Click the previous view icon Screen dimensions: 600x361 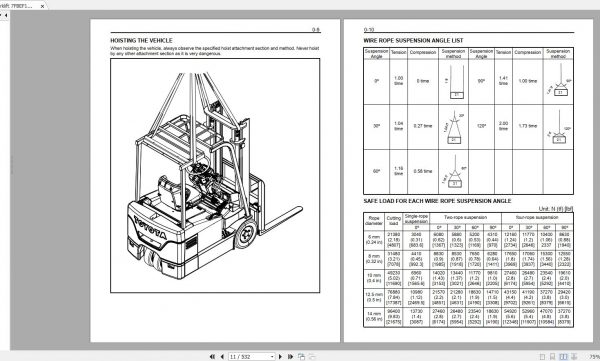[302, 356]
